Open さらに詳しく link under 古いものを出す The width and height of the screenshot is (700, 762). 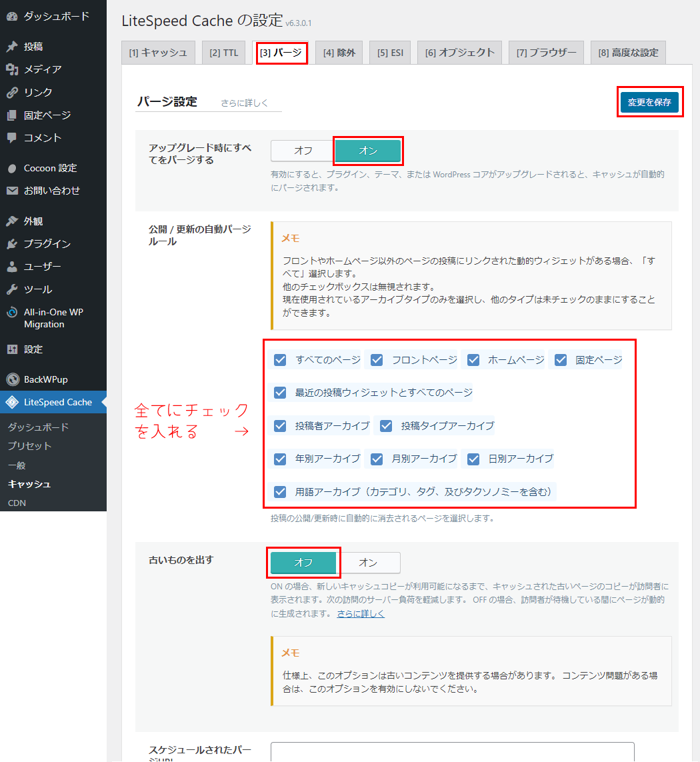click(x=361, y=614)
